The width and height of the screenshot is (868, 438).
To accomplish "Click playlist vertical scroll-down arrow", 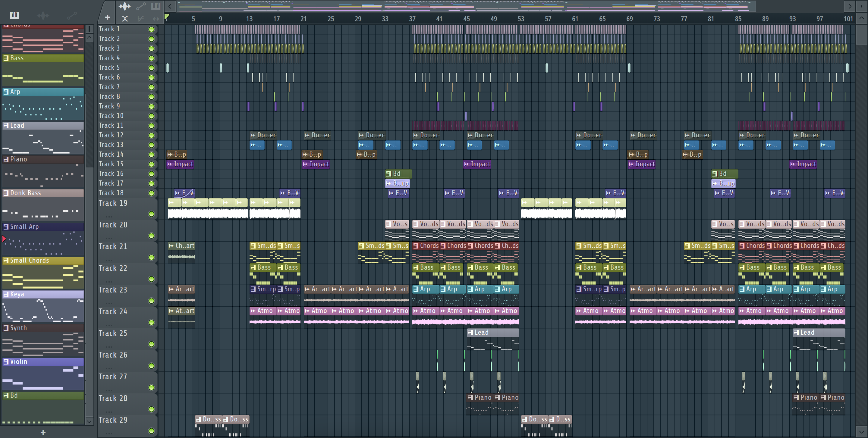I will click(862, 431).
